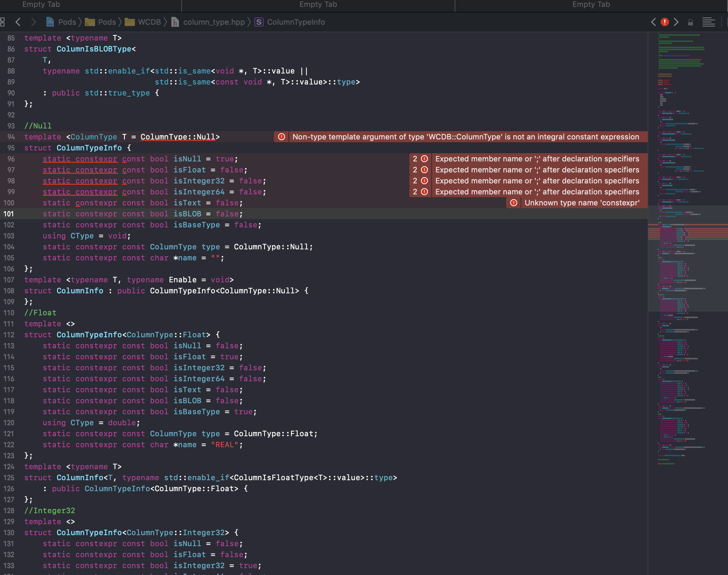This screenshot has width=728, height=575.
Task: Click the Unknown type name 'constexpr' message
Action: (582, 203)
